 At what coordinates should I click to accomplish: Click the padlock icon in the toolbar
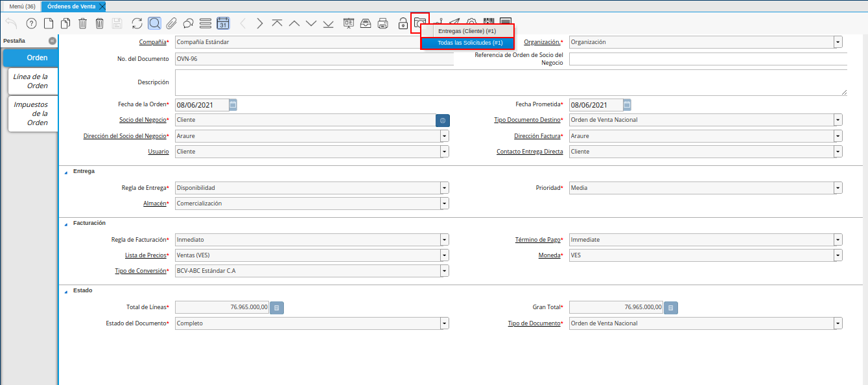point(403,23)
